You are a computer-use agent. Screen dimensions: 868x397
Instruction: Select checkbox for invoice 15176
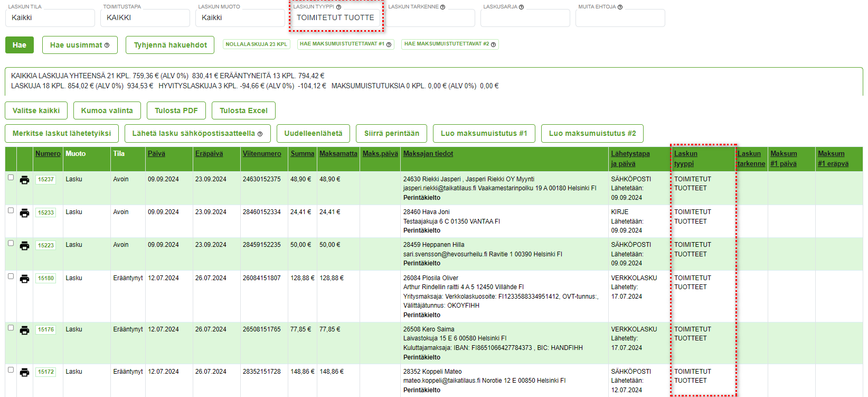click(x=11, y=328)
